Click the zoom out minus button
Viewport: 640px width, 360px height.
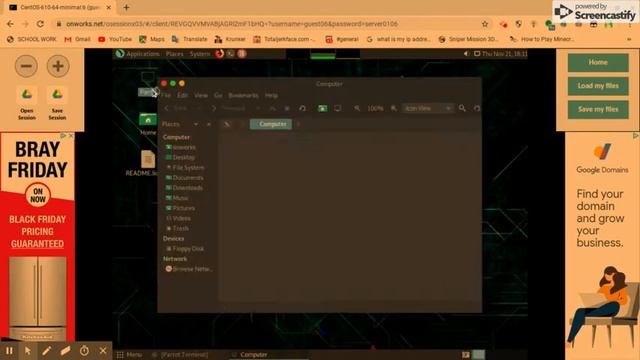(27, 66)
